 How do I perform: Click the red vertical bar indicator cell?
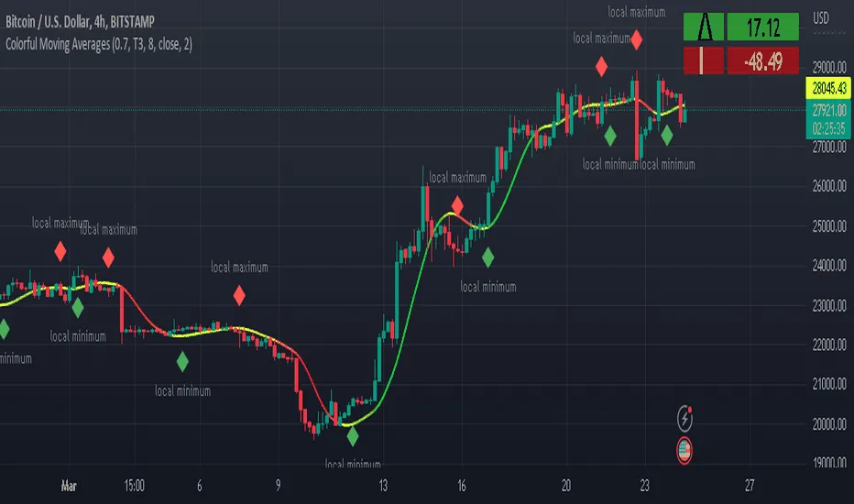(x=705, y=61)
